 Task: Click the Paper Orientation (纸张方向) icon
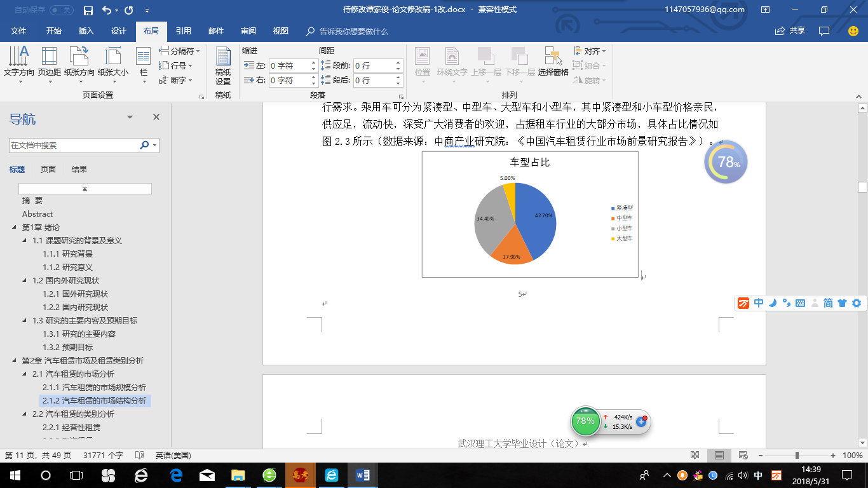click(x=79, y=62)
